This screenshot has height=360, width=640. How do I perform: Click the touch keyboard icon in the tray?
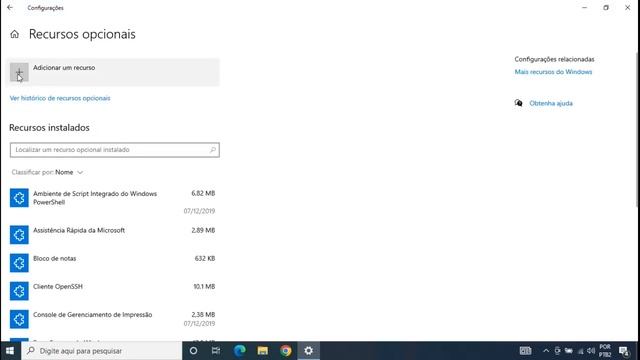tap(525, 351)
